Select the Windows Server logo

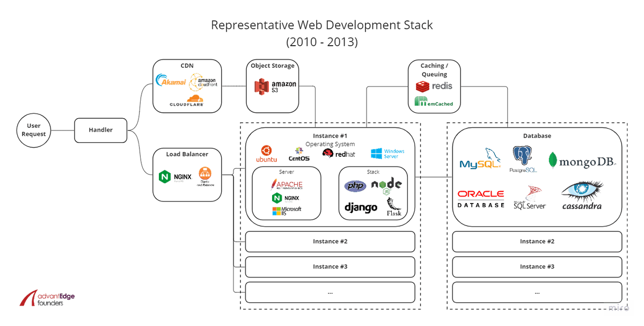pos(387,154)
